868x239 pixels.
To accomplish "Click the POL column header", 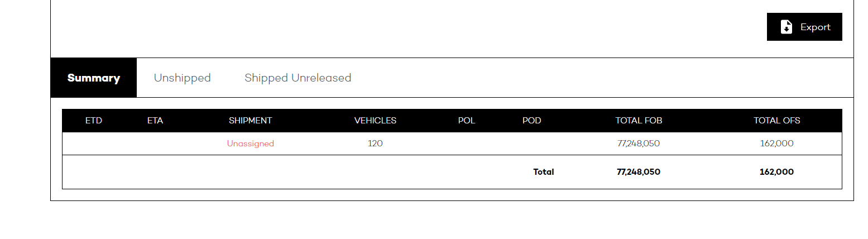I will pyautogui.click(x=467, y=121).
